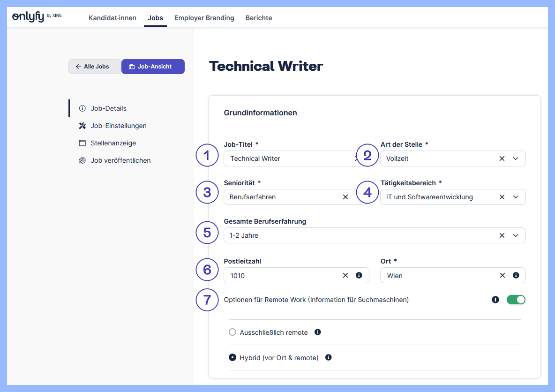Click the Alle Jobs back button
555x392 pixels.
coord(94,67)
